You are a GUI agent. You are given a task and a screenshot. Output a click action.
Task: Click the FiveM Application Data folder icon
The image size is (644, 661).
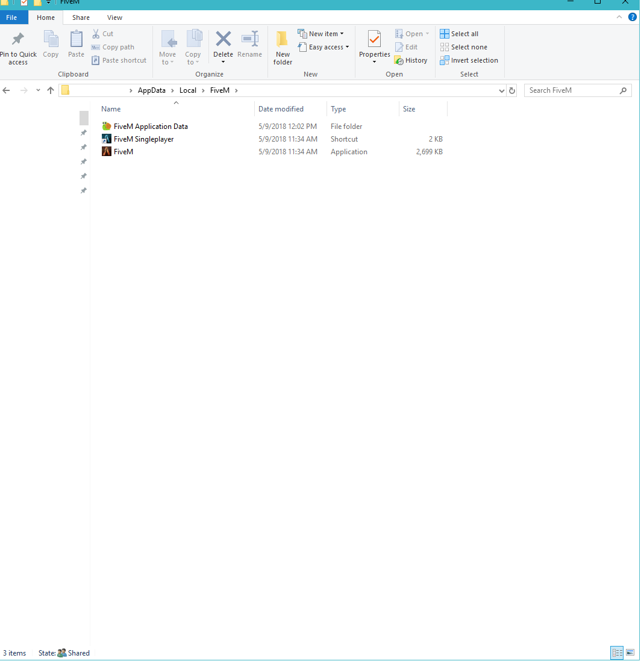point(107,126)
